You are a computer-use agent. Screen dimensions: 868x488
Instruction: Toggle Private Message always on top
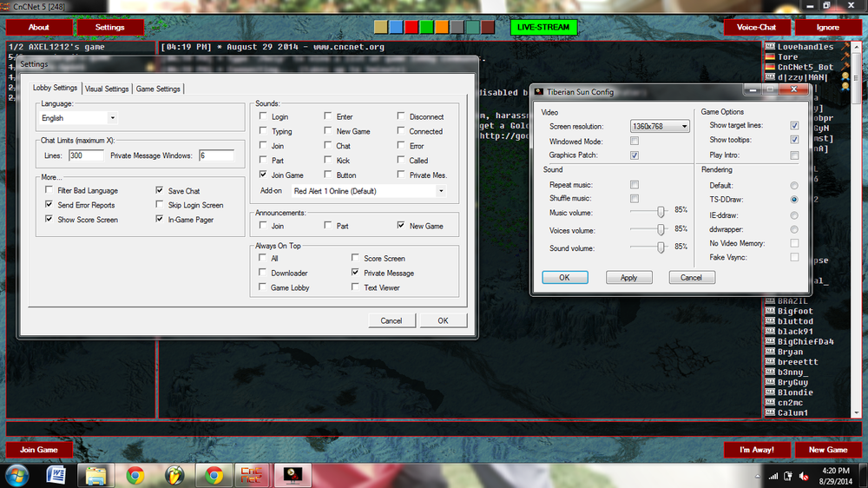coord(355,273)
